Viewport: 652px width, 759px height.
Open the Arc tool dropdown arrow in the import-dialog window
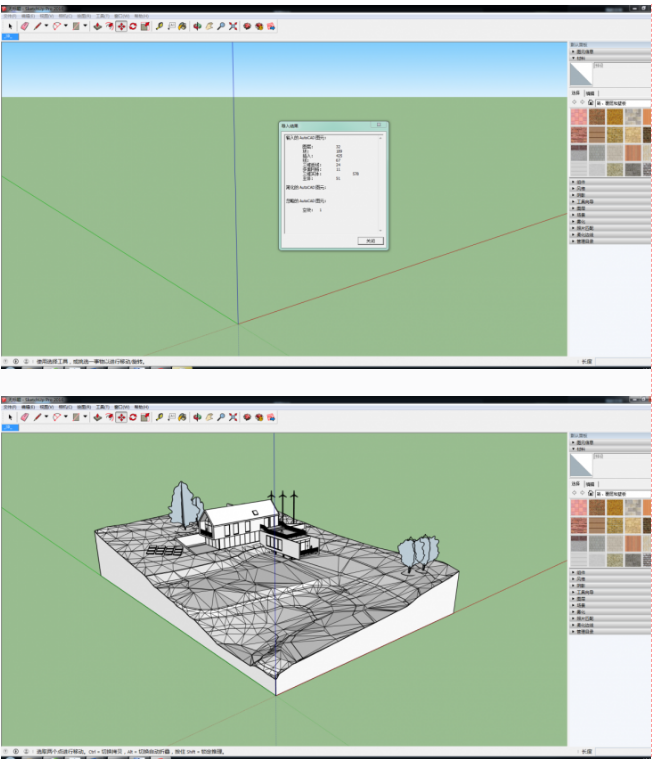coord(66,26)
